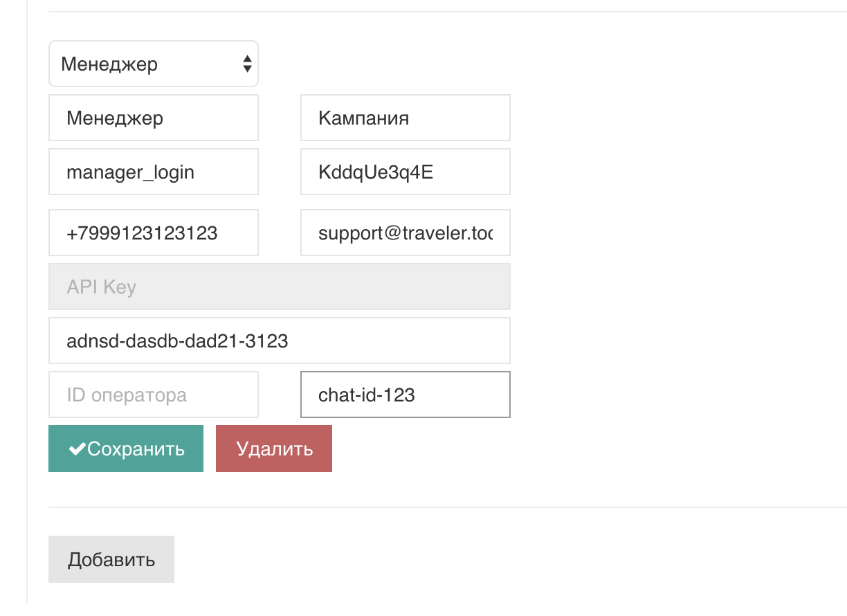The image size is (847, 616).
Task: Open the Менеджер role dropdown
Action: coord(153,64)
